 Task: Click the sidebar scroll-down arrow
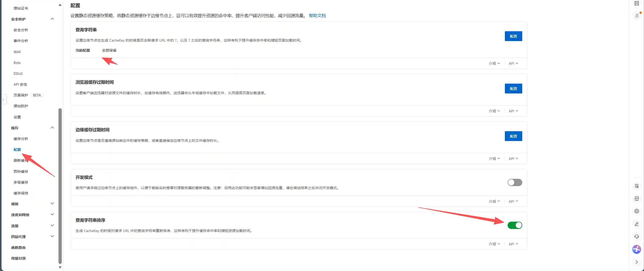pyautogui.click(x=60, y=267)
